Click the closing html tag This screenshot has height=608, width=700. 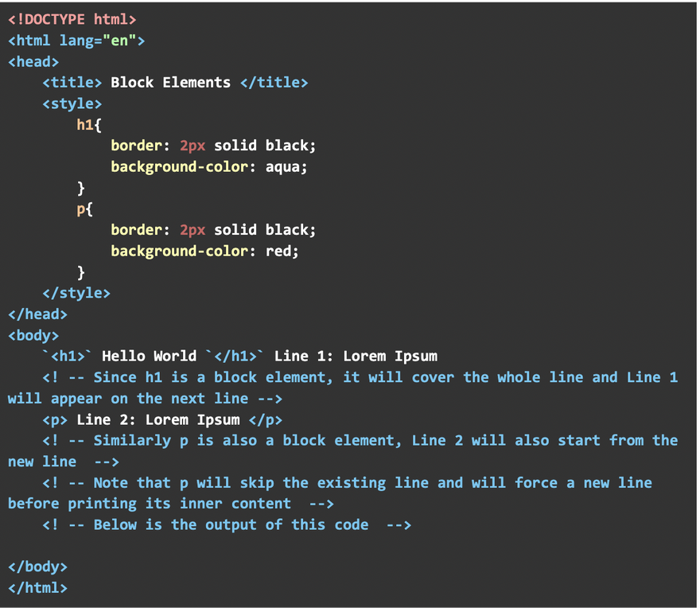point(37,588)
